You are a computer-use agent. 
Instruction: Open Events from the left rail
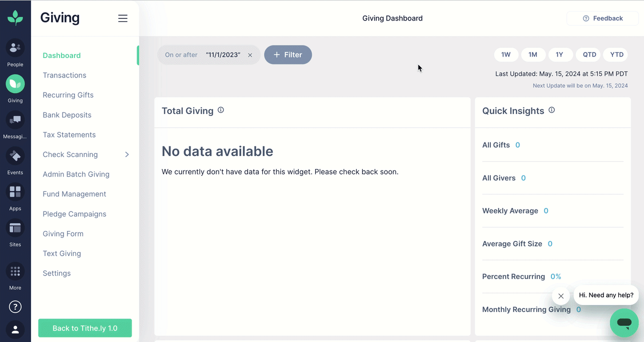[x=15, y=156]
